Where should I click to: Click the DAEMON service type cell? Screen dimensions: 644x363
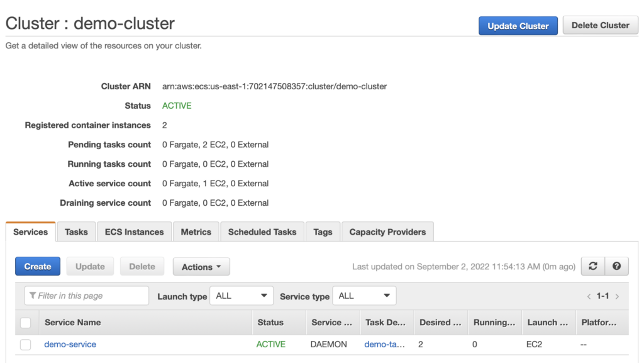328,345
